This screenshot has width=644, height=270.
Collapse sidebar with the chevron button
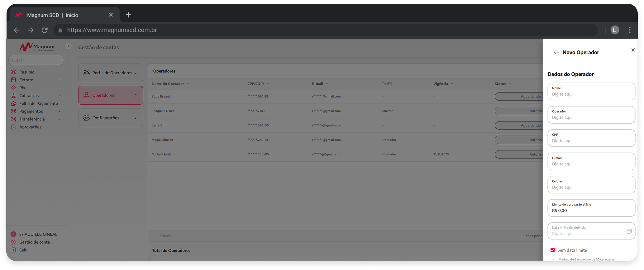tap(68, 46)
